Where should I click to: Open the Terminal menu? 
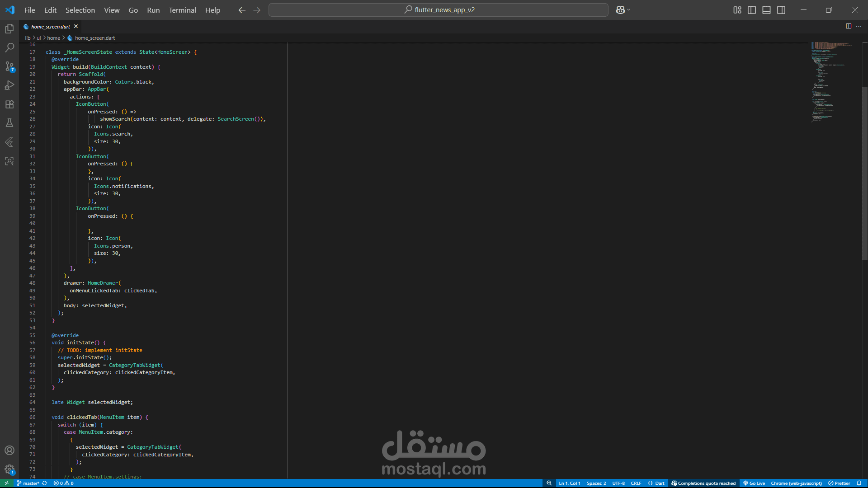pyautogui.click(x=182, y=10)
